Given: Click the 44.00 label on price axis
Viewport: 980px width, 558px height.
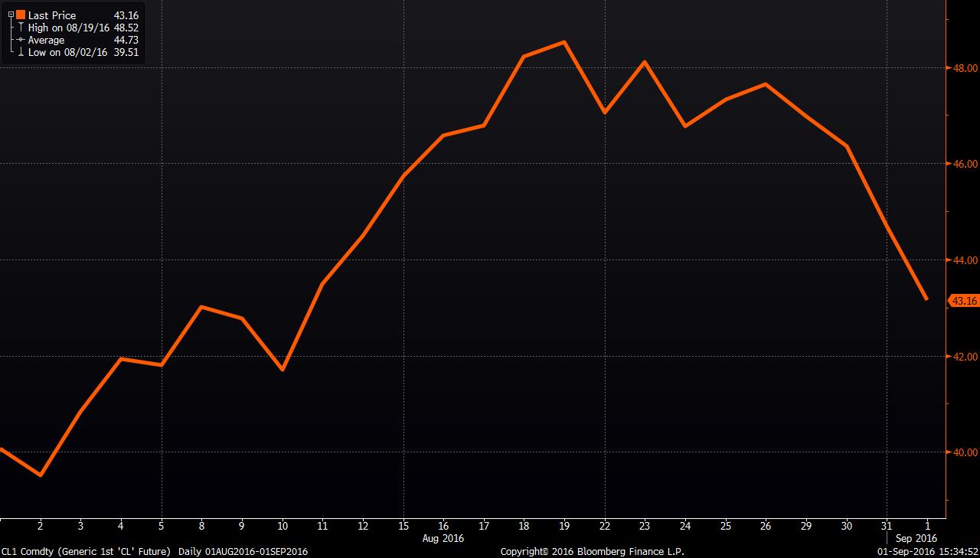Looking at the screenshot, I should point(965,260).
